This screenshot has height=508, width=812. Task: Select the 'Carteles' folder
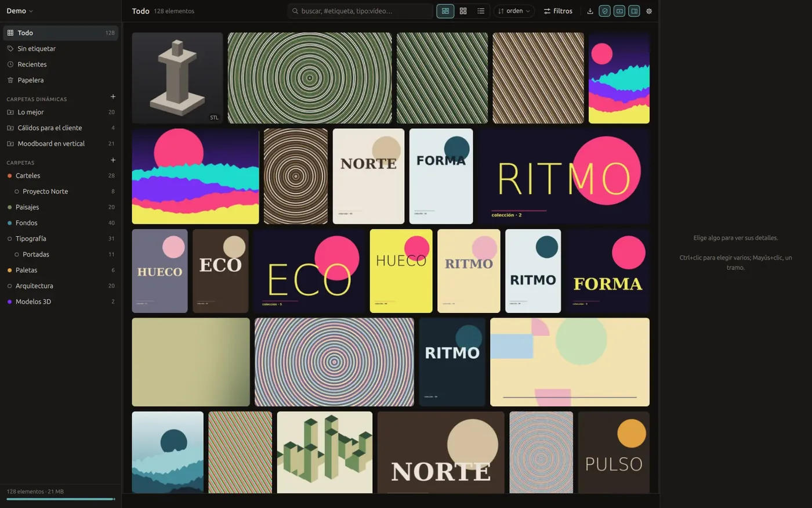point(60,175)
